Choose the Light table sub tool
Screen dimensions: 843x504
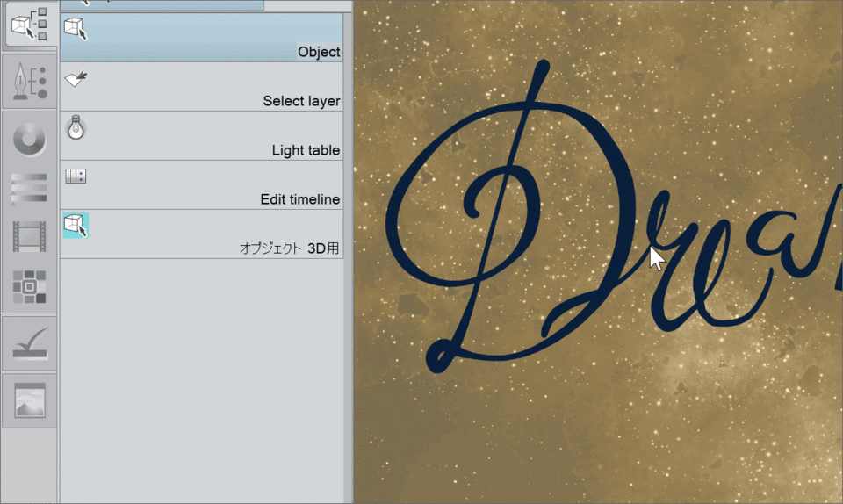tap(202, 136)
